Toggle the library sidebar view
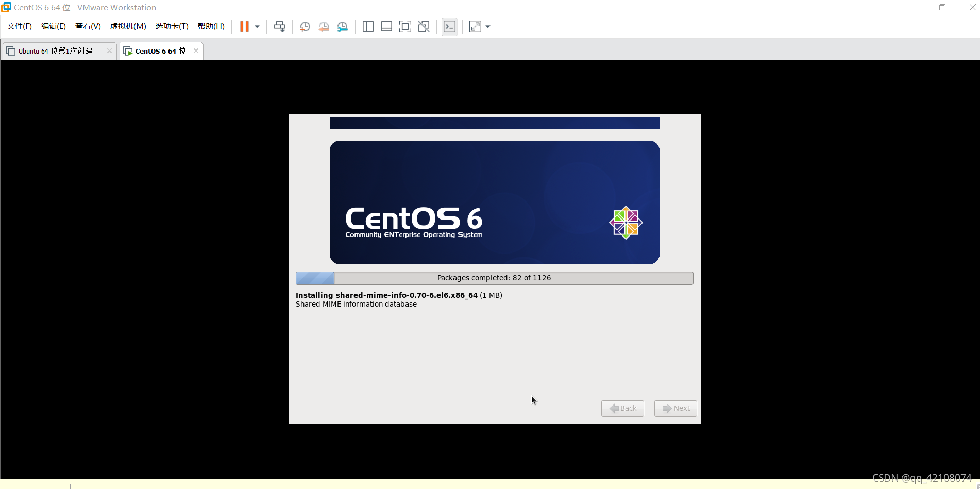The height and width of the screenshot is (489, 980). click(368, 27)
